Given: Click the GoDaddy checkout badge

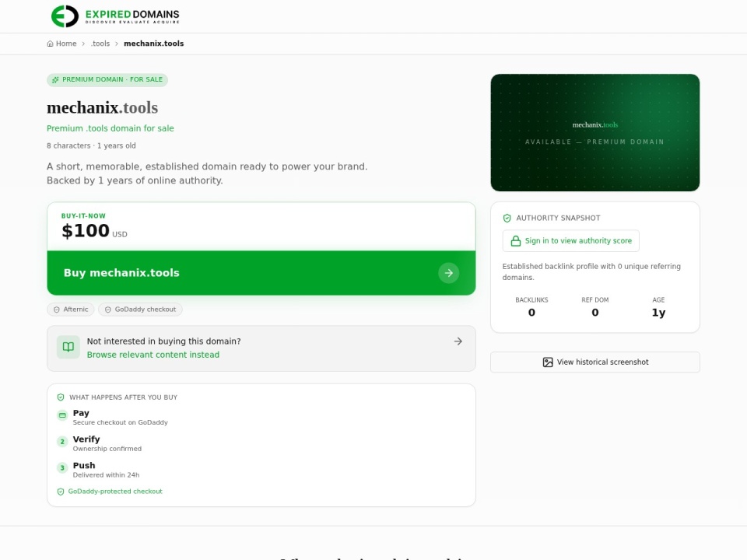Looking at the screenshot, I should pos(140,310).
